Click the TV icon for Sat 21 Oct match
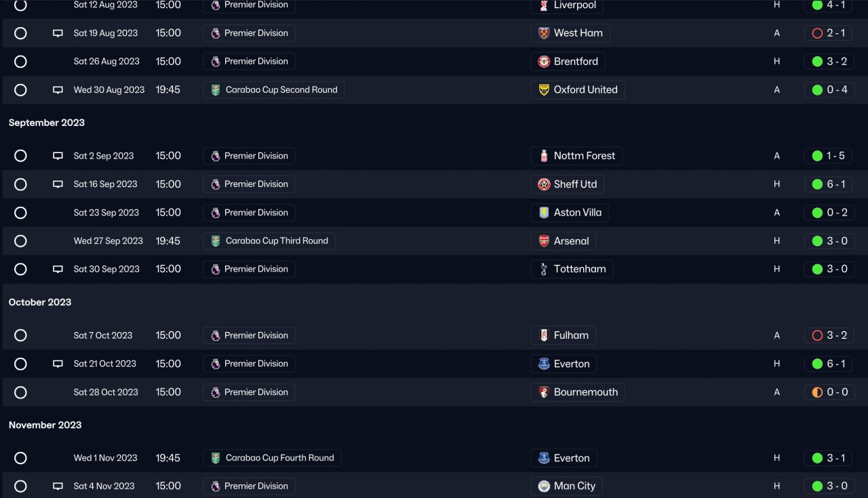868x498 pixels. pyautogui.click(x=58, y=364)
